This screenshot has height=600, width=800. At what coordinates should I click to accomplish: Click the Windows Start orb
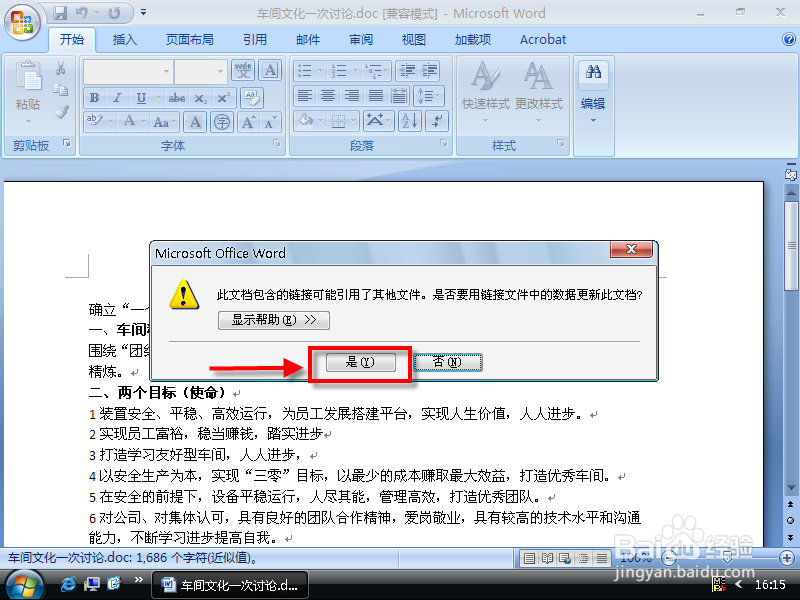[24, 585]
